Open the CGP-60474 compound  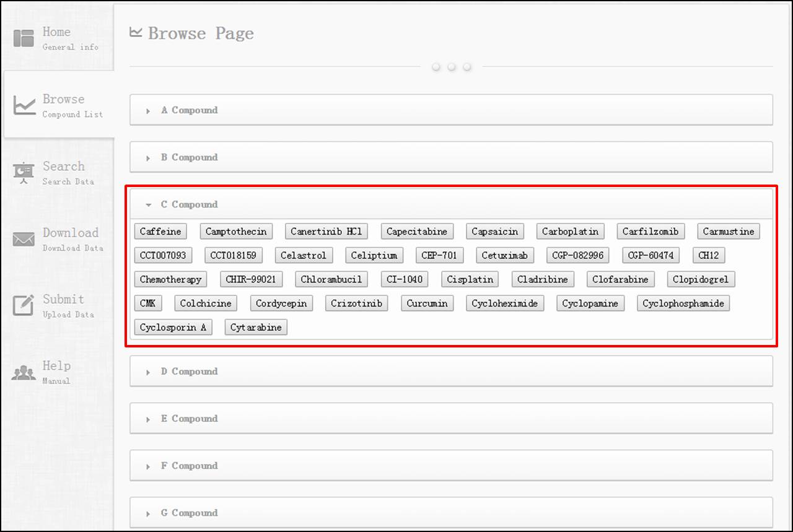pos(651,255)
